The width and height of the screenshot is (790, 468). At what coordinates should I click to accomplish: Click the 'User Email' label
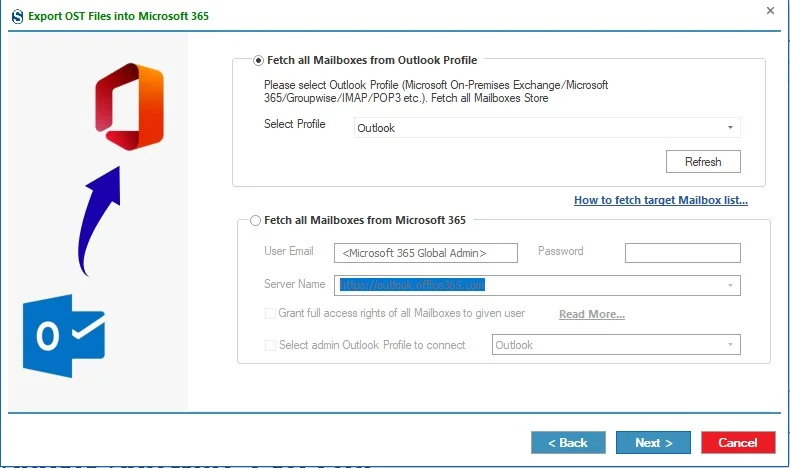coord(289,251)
